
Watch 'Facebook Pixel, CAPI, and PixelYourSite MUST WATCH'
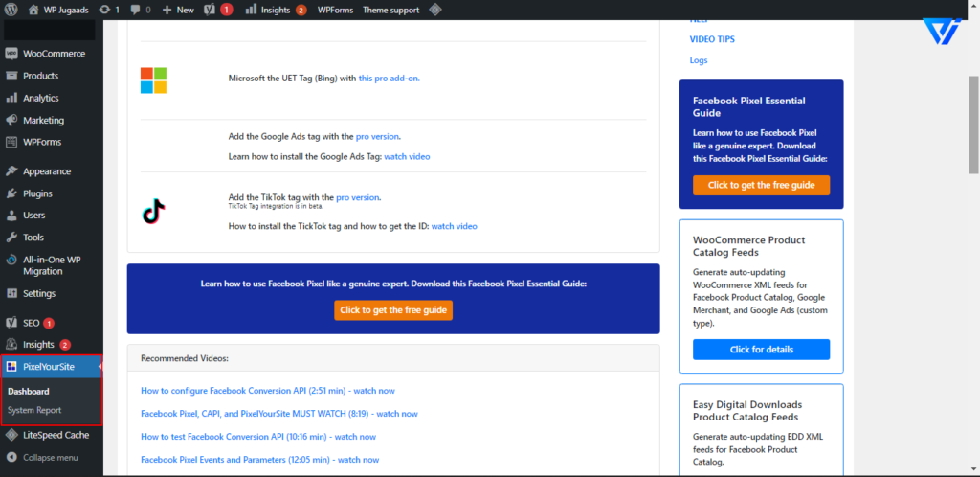[279, 413]
